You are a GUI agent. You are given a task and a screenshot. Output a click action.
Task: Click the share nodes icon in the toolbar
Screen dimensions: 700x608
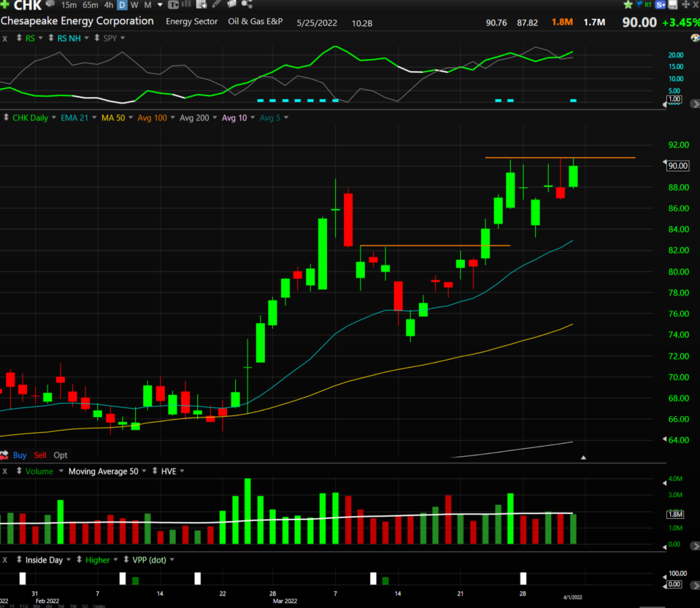[247, 5]
